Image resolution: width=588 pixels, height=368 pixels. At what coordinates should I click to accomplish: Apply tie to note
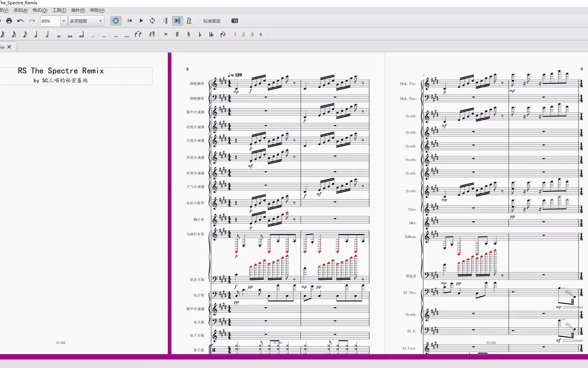click(x=138, y=34)
